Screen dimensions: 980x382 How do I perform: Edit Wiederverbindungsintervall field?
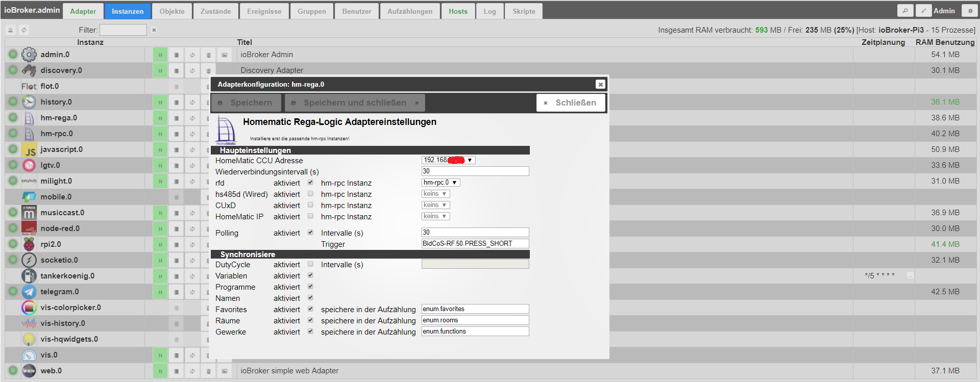(x=475, y=171)
